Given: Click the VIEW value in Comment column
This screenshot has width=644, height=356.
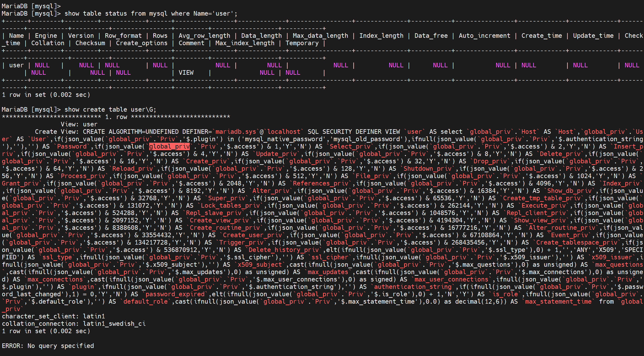Looking at the screenshot, I should pos(186,73).
